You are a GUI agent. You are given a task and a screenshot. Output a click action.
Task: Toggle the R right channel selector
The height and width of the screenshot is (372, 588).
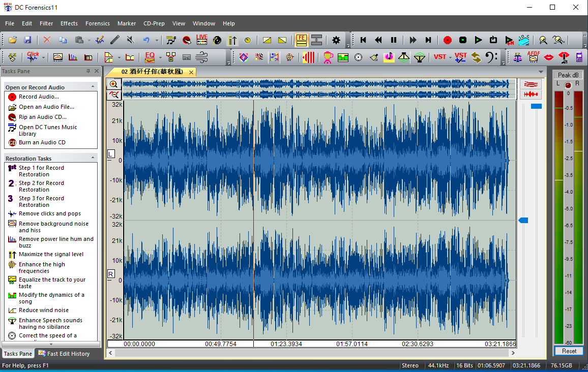111,274
